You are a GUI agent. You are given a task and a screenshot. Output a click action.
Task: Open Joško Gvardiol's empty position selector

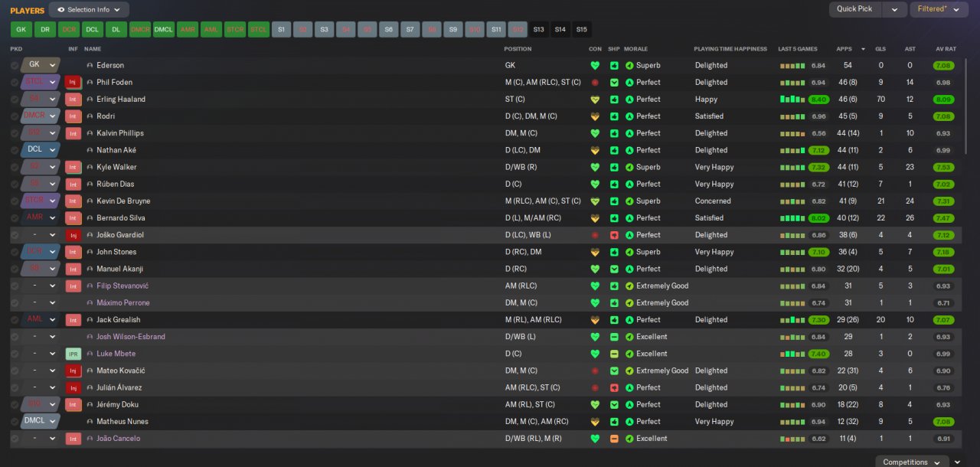coord(41,235)
